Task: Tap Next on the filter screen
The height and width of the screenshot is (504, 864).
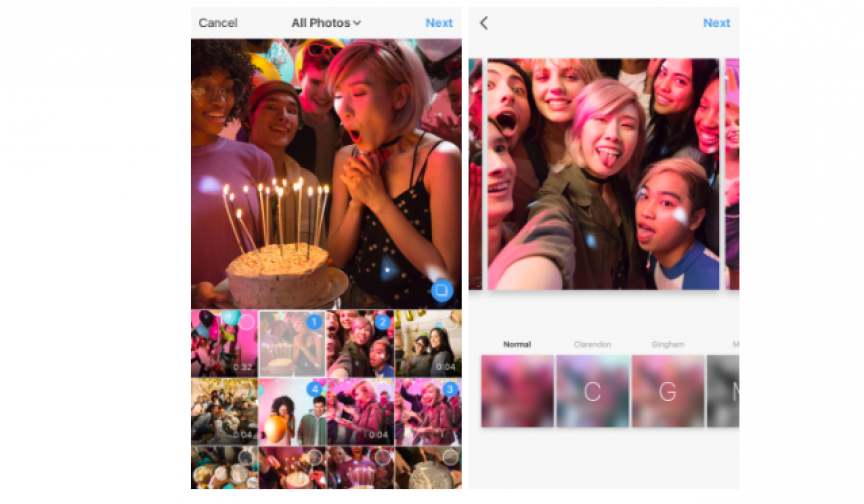Action: 716,23
